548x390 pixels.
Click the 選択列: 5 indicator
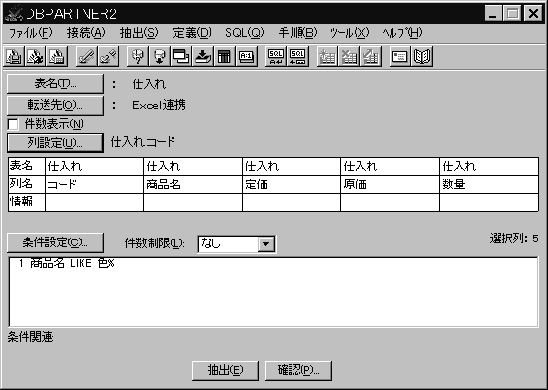coord(514,239)
